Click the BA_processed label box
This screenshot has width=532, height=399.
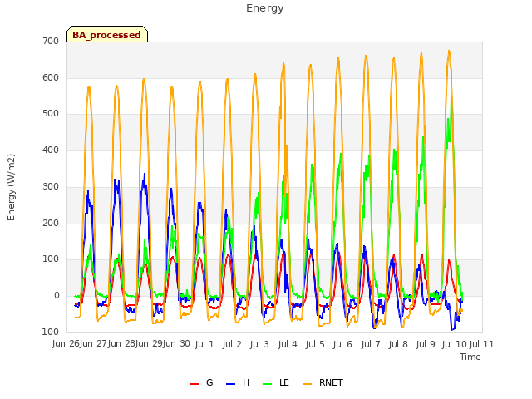pyautogui.click(x=107, y=34)
